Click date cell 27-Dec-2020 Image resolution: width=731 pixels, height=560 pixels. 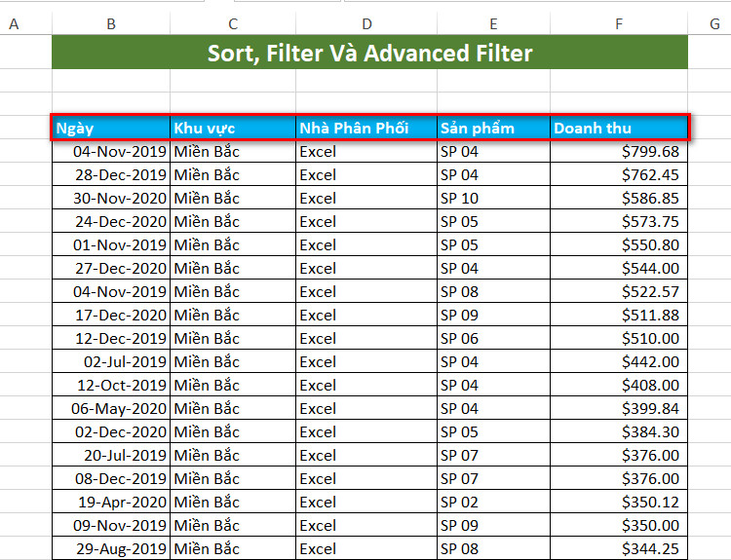click(111, 268)
